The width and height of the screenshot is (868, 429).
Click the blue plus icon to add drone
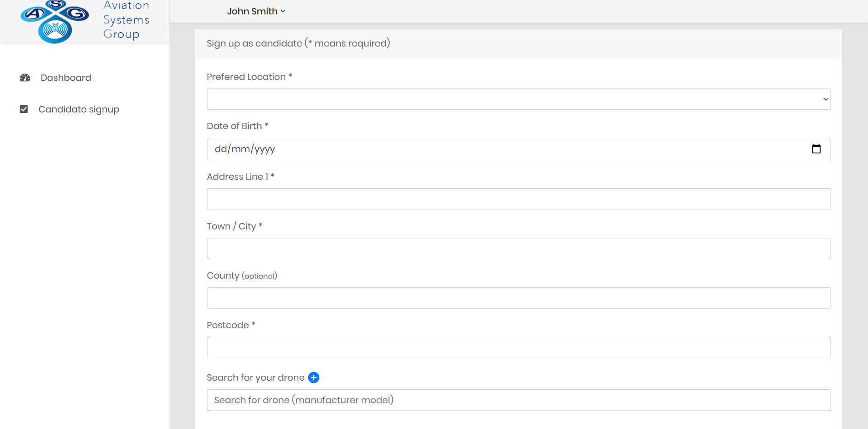tap(314, 378)
